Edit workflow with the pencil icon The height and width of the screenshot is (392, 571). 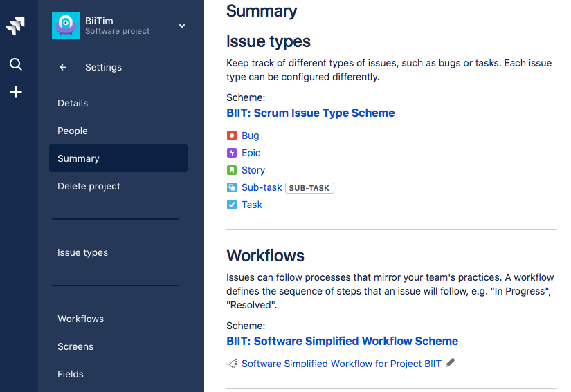click(x=451, y=362)
